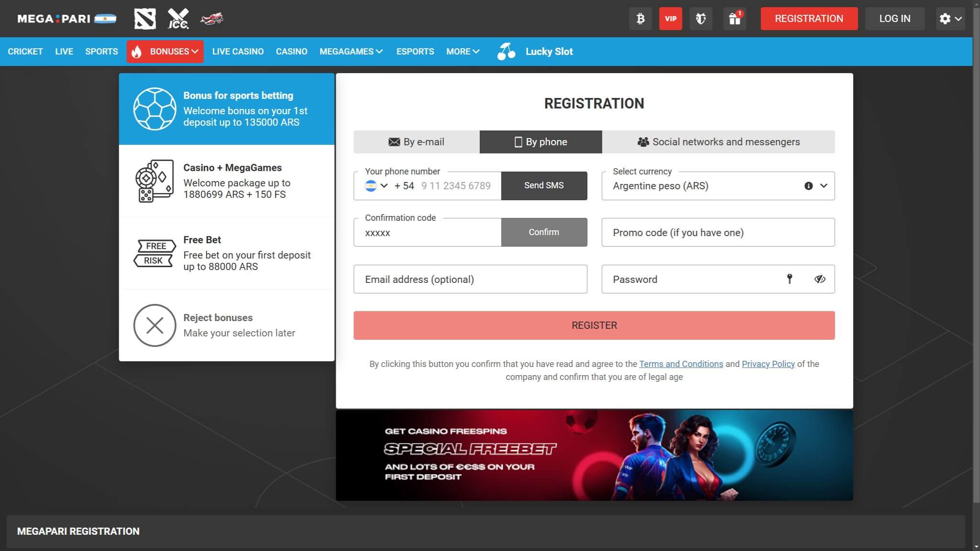
Task: Open the Lucky Slot link
Action: pyautogui.click(x=549, y=52)
